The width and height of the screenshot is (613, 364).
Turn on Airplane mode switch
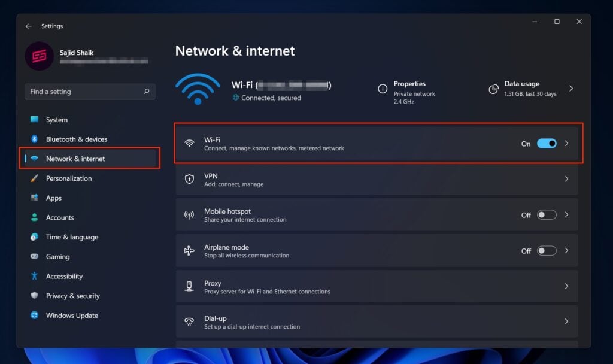point(547,251)
